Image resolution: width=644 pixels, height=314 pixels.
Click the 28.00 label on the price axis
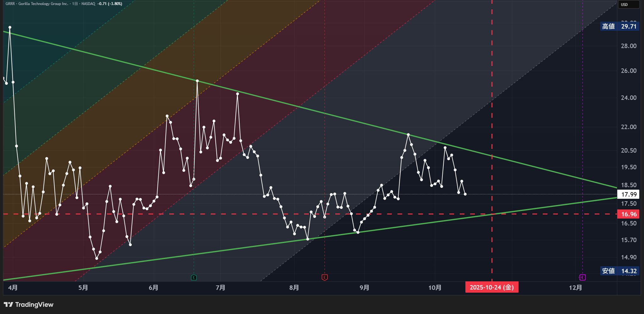(x=629, y=46)
